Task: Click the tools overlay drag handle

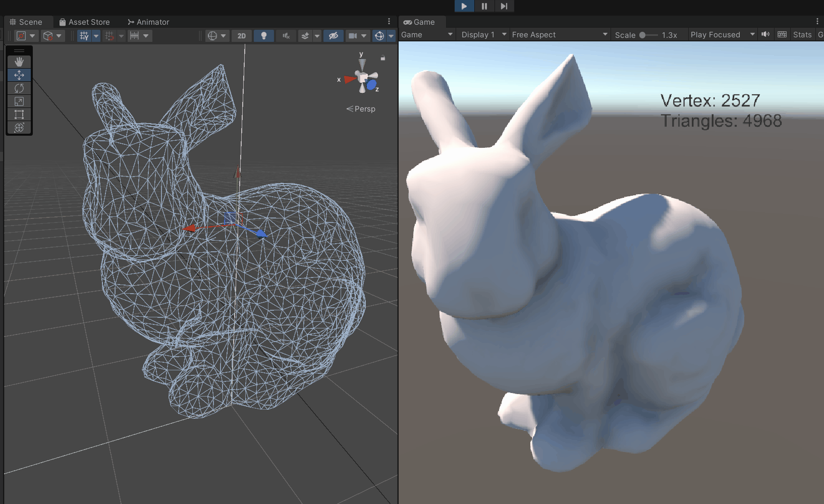Action: tap(19, 50)
